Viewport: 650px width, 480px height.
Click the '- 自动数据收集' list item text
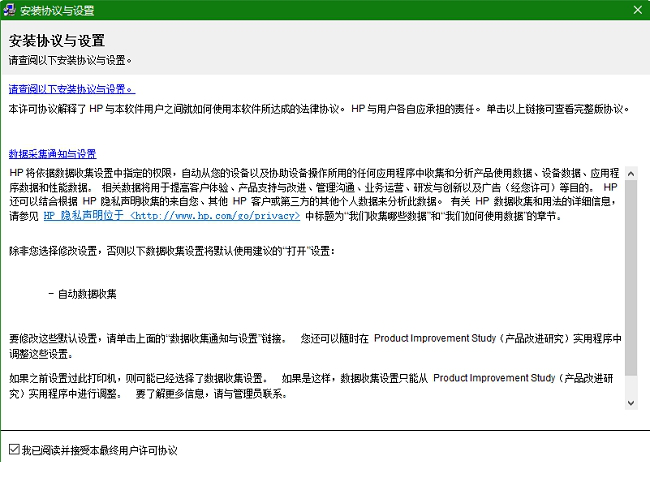[x=82, y=294]
